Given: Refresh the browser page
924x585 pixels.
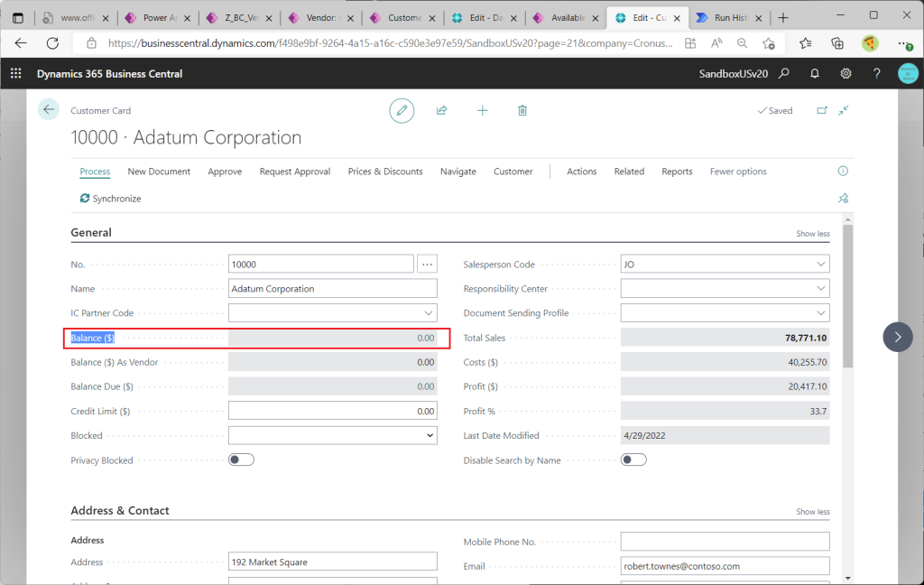Looking at the screenshot, I should (52, 43).
